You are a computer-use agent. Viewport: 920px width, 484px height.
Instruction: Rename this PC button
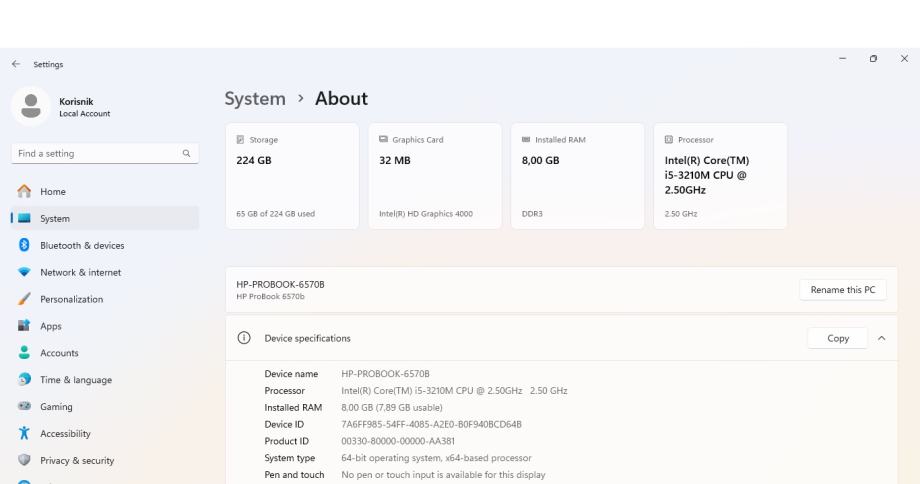(842, 290)
